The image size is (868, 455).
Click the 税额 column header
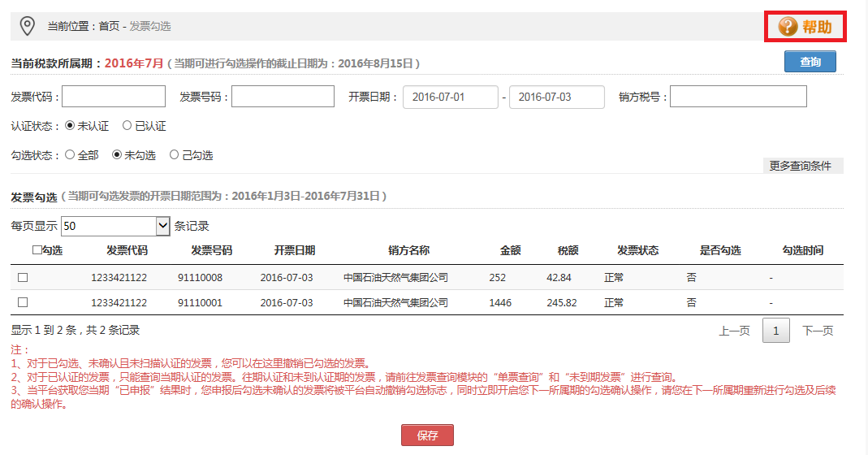tap(568, 250)
